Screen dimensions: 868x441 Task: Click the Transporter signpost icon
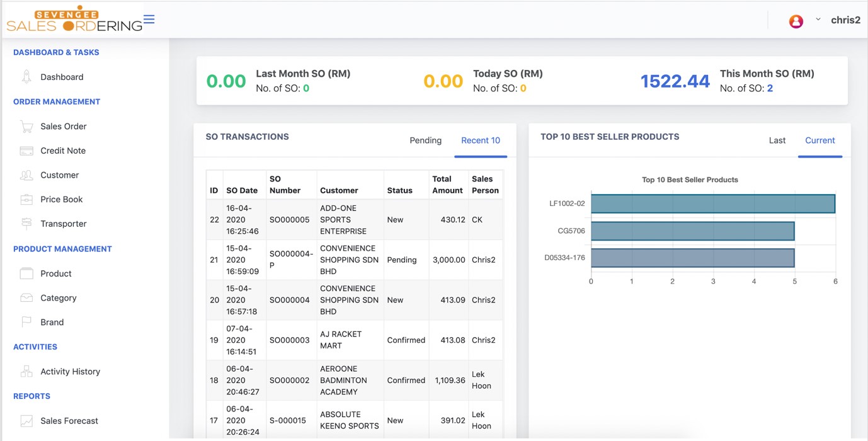pos(26,224)
